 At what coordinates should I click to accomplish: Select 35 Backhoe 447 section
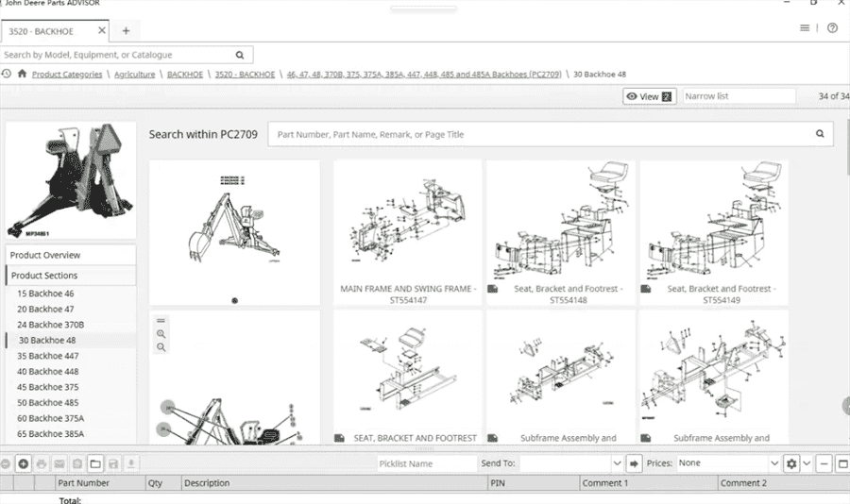(48, 356)
